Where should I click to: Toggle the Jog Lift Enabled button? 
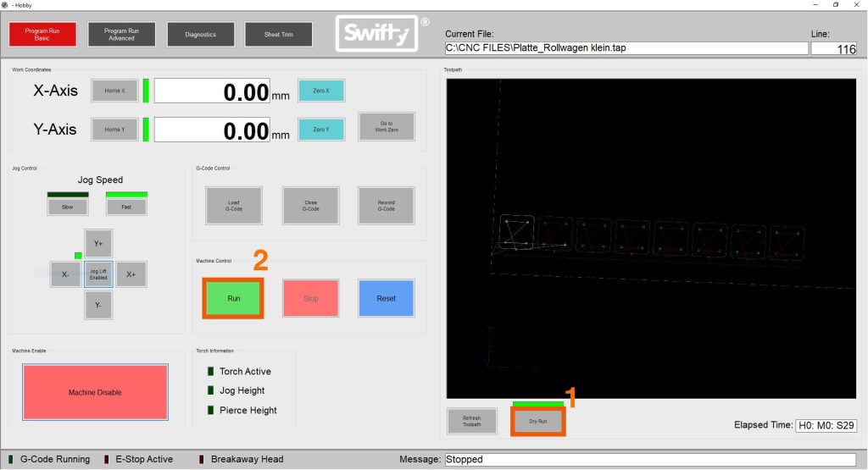[98, 274]
